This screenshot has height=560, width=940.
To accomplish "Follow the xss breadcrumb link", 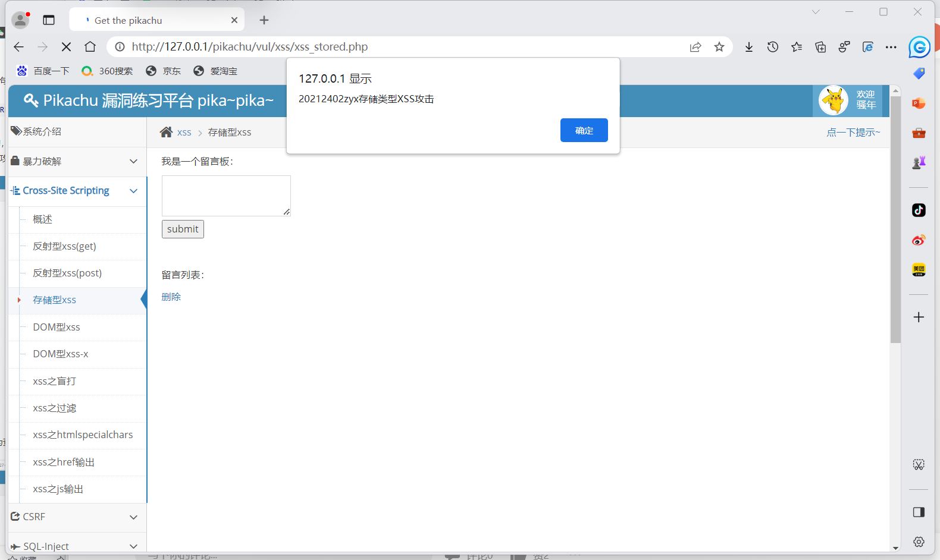I will coord(184,133).
